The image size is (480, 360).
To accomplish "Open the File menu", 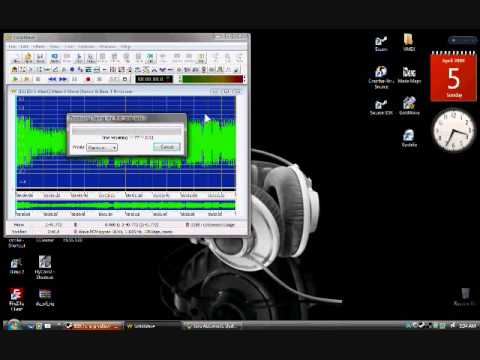I will pos(12,46).
